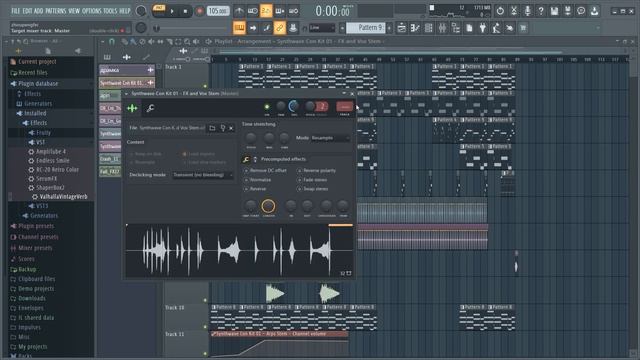
Task: Toggle Swap stereo option
Action: point(312,189)
